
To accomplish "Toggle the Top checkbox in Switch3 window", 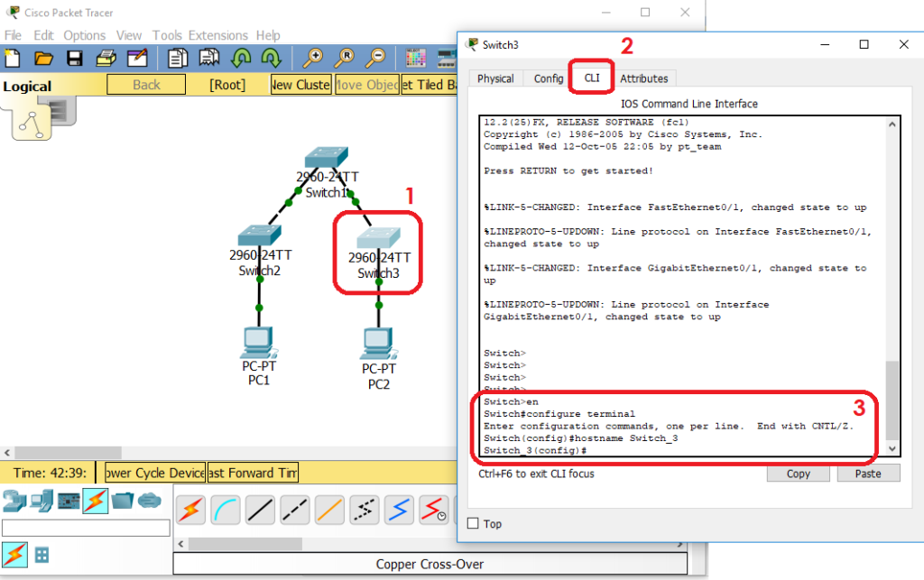I will (x=473, y=523).
